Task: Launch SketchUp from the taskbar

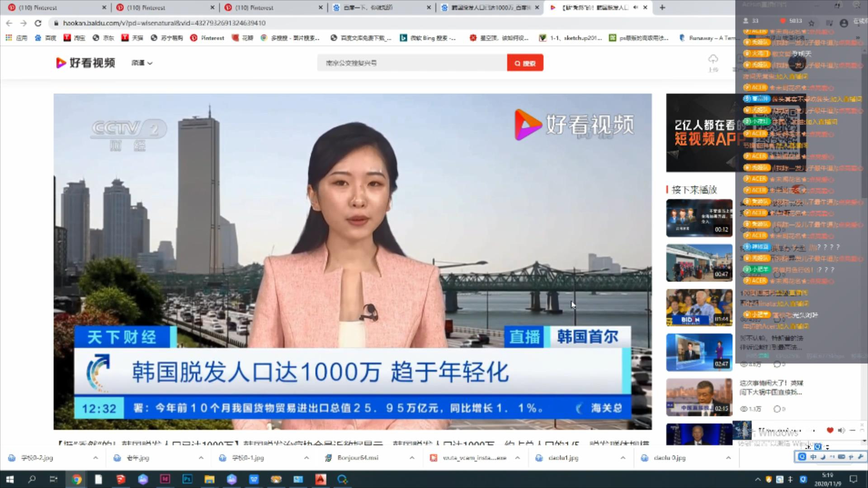Action: click(x=121, y=479)
